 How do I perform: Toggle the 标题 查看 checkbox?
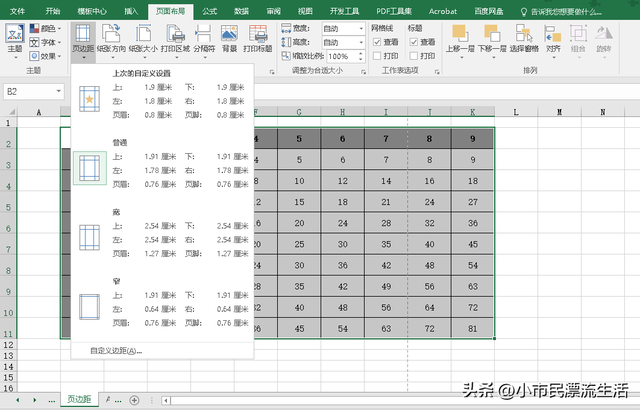point(415,43)
